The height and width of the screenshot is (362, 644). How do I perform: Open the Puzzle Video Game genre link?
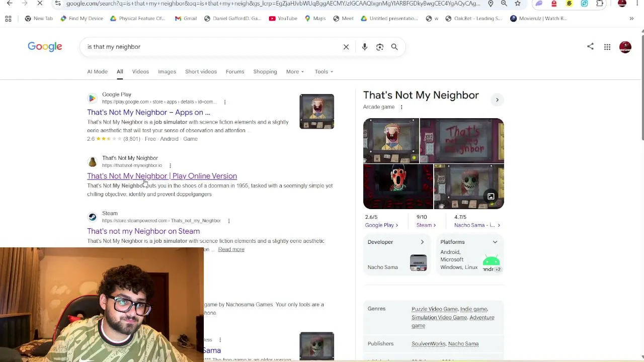435,309
